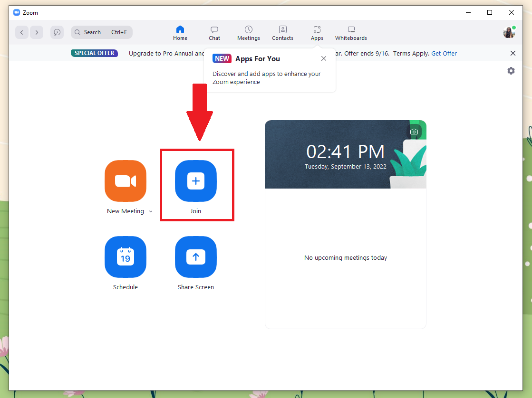Select the Apps tab
The width and height of the screenshot is (532, 398).
click(317, 33)
